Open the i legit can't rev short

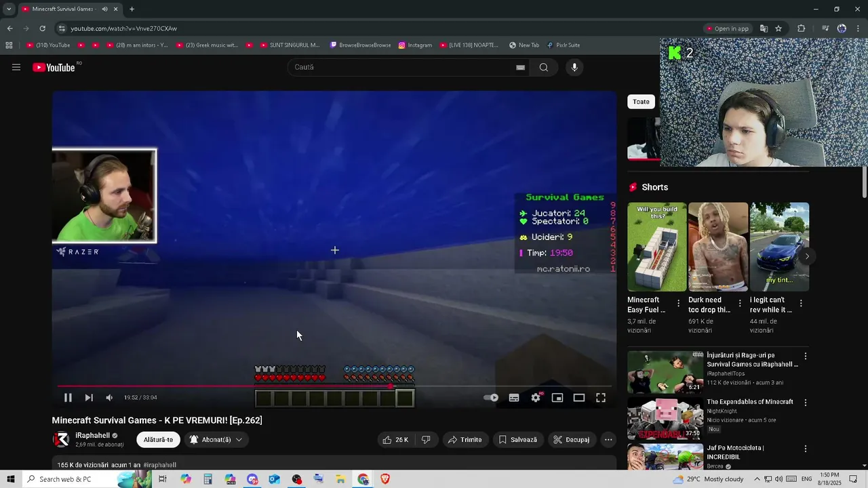779,247
